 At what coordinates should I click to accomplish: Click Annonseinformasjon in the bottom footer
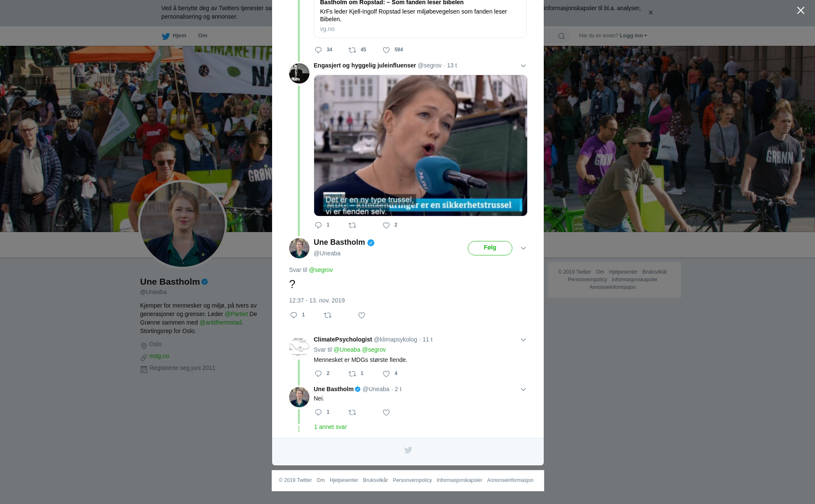[510, 480]
